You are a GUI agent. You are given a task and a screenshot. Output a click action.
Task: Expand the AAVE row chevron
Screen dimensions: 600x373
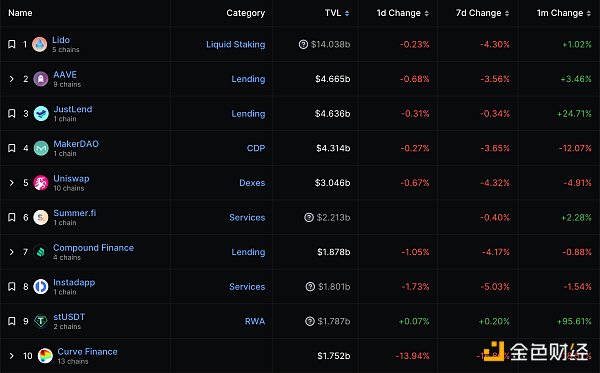(x=11, y=79)
